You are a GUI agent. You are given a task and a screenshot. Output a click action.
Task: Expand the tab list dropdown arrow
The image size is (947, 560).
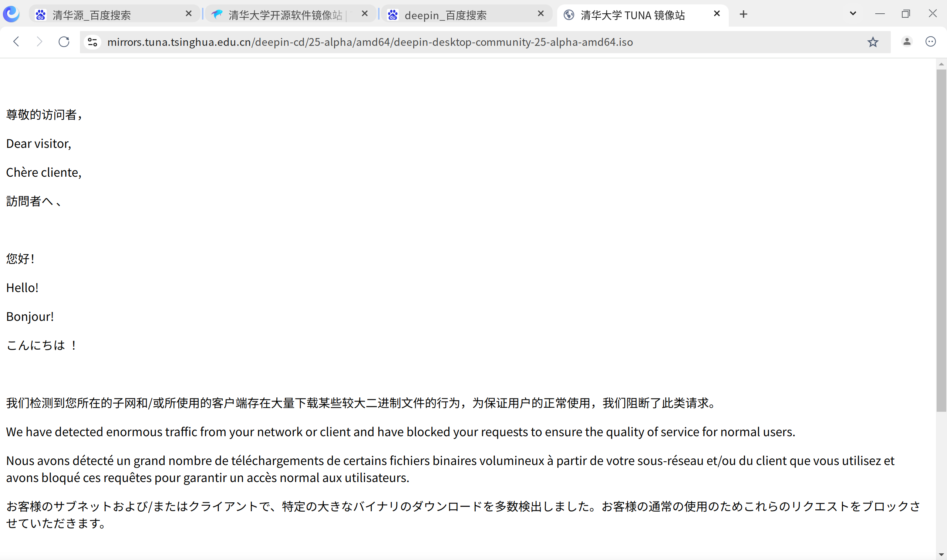tap(853, 14)
